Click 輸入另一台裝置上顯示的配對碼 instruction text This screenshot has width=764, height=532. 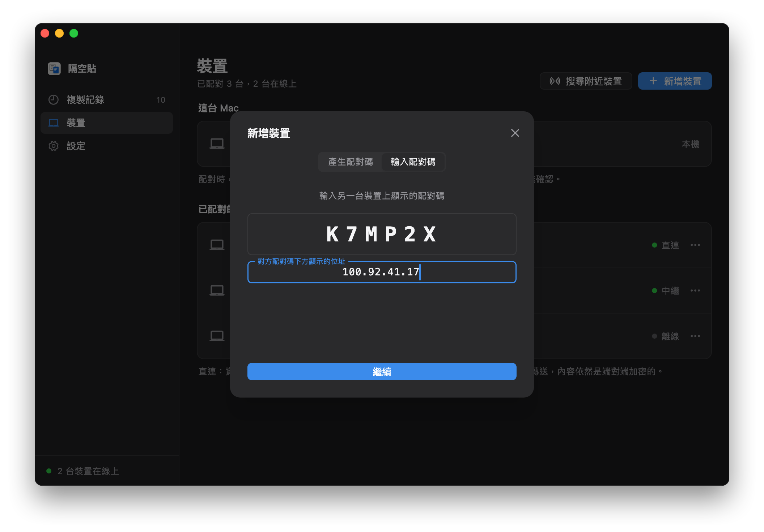click(x=382, y=196)
